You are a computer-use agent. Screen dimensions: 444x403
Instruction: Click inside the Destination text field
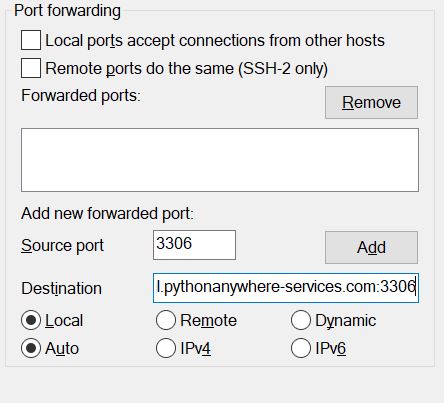[286, 288]
